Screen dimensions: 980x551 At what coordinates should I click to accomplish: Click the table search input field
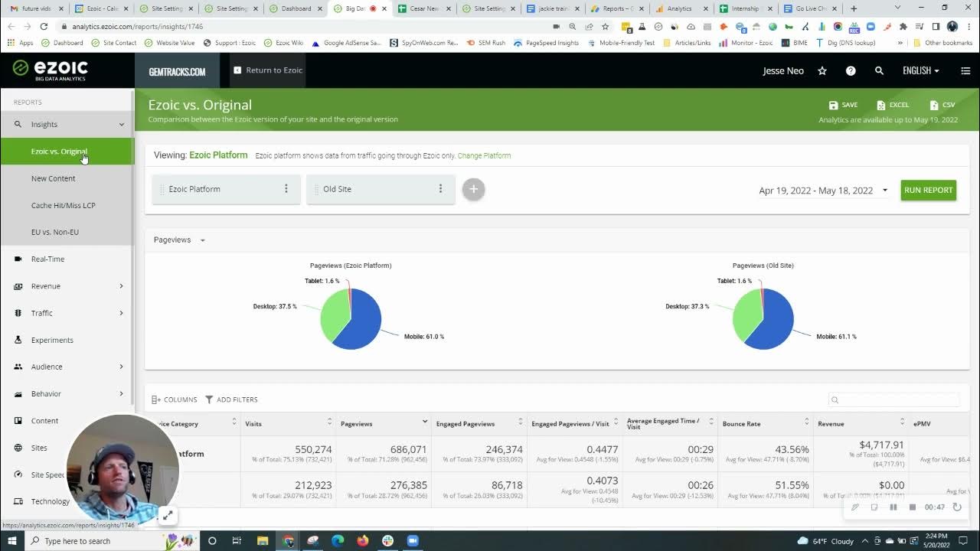point(893,399)
